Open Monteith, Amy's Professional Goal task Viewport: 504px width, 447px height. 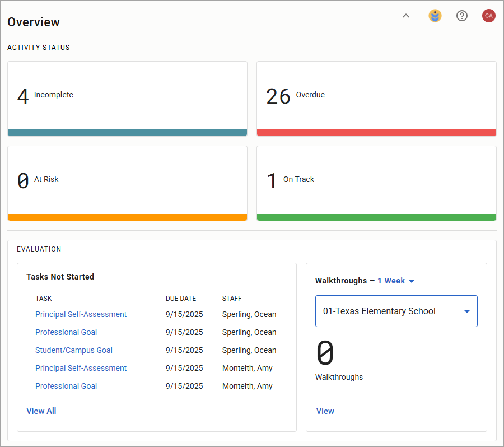(x=66, y=386)
